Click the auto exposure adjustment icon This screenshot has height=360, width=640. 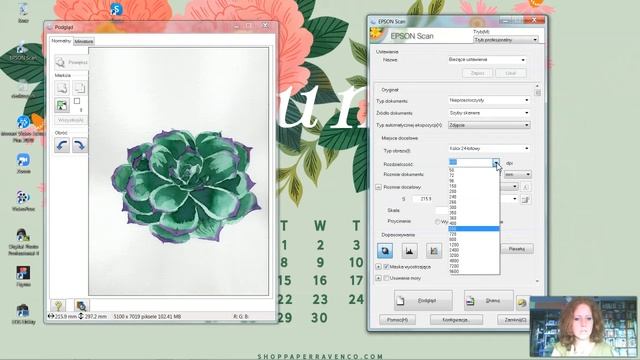[x=385, y=251]
